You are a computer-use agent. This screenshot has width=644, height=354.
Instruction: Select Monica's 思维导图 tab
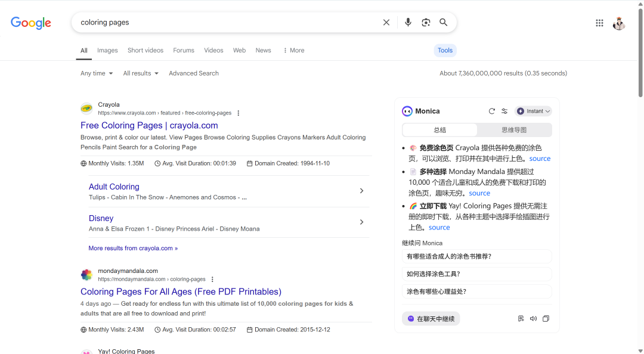514,130
